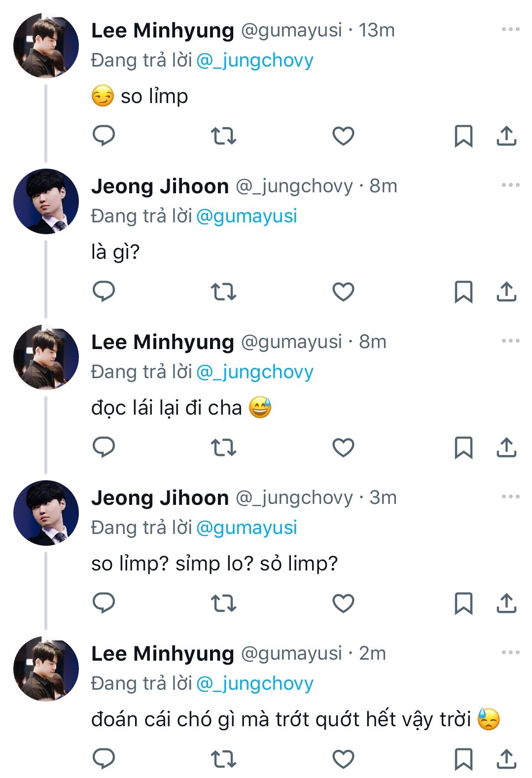Bookmark the last tweet about "trớt quớt"
Screen dimensions: 532x778
click(x=463, y=759)
